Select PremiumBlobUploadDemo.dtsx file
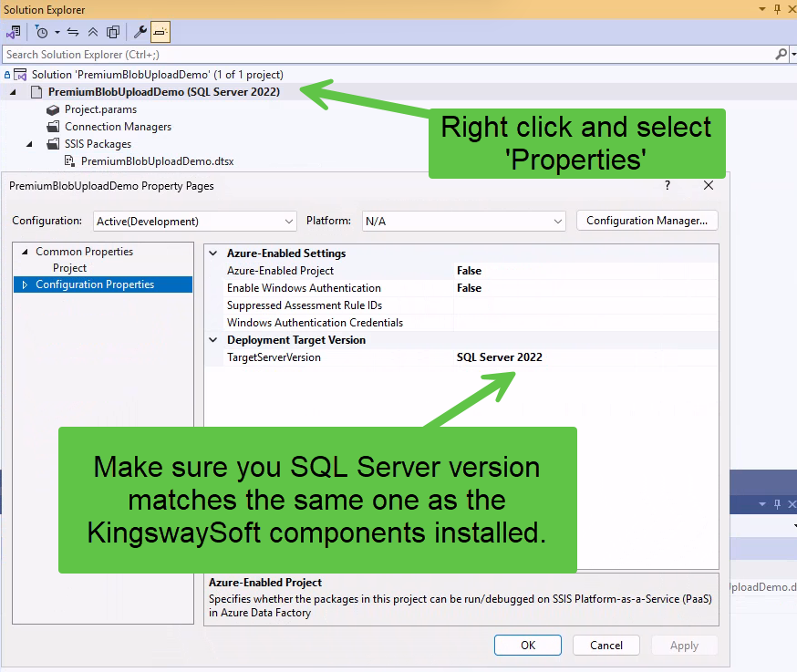 tap(157, 161)
